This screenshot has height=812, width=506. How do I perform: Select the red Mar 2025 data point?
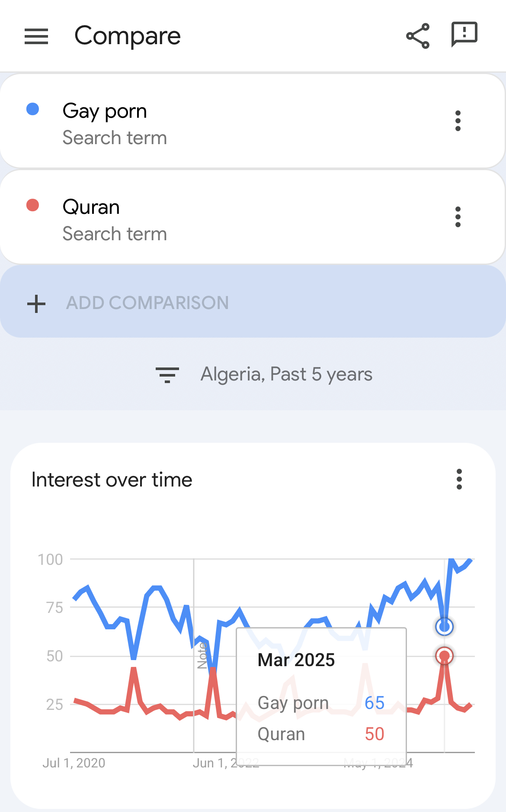[444, 656]
